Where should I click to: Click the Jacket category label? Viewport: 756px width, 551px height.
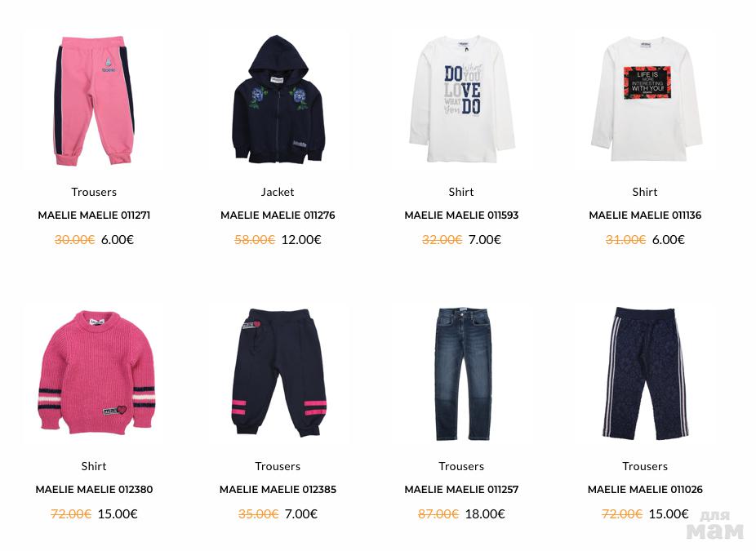(x=278, y=192)
